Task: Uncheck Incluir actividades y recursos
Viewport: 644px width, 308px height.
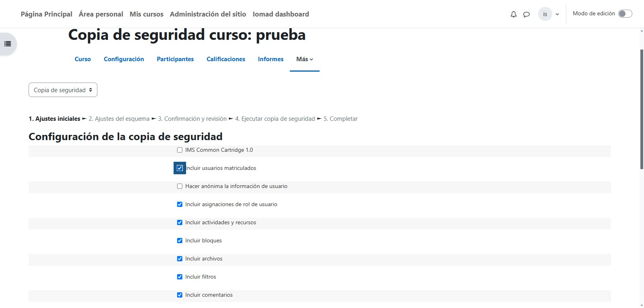Action: tap(180, 223)
